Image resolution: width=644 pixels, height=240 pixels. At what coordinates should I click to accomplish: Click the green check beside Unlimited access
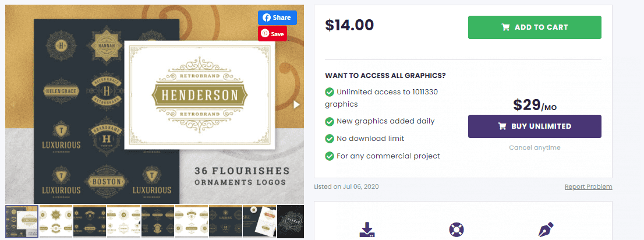coord(330,92)
